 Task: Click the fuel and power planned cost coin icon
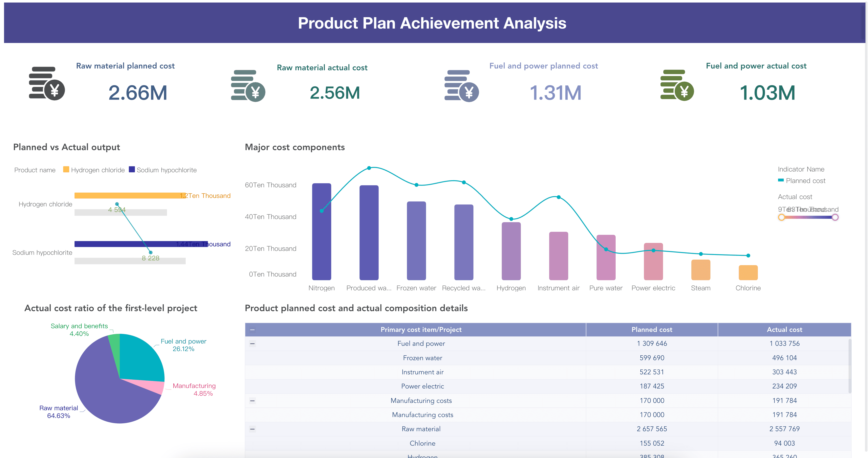(x=461, y=86)
